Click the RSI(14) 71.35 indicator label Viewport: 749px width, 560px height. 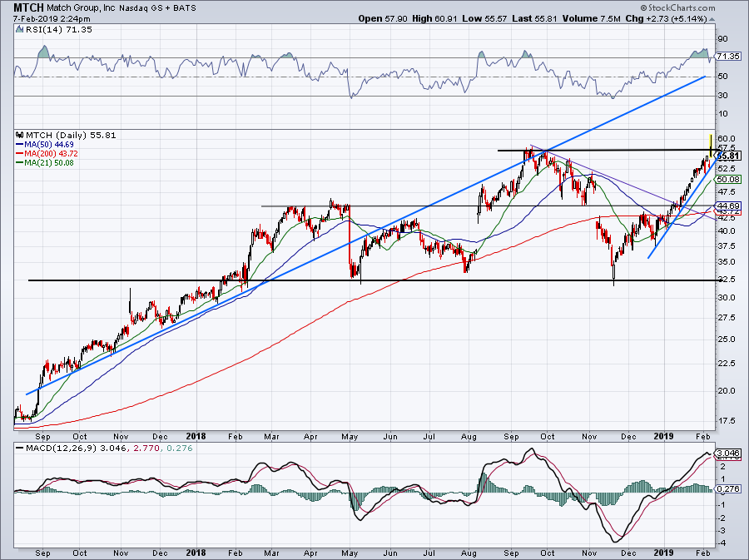(x=58, y=30)
